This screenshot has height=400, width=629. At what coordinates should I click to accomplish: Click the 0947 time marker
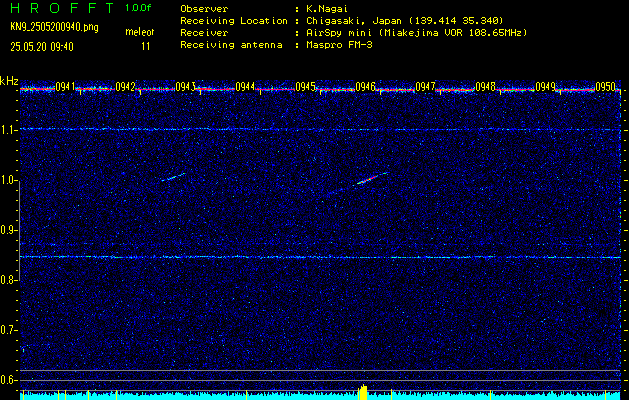point(425,86)
